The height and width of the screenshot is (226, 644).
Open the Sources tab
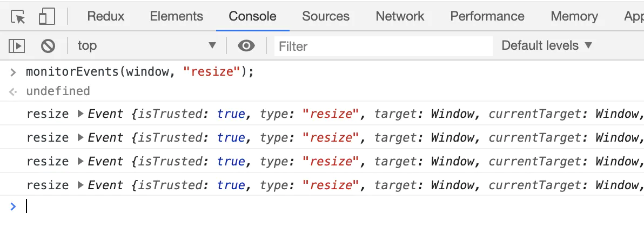[x=326, y=16]
